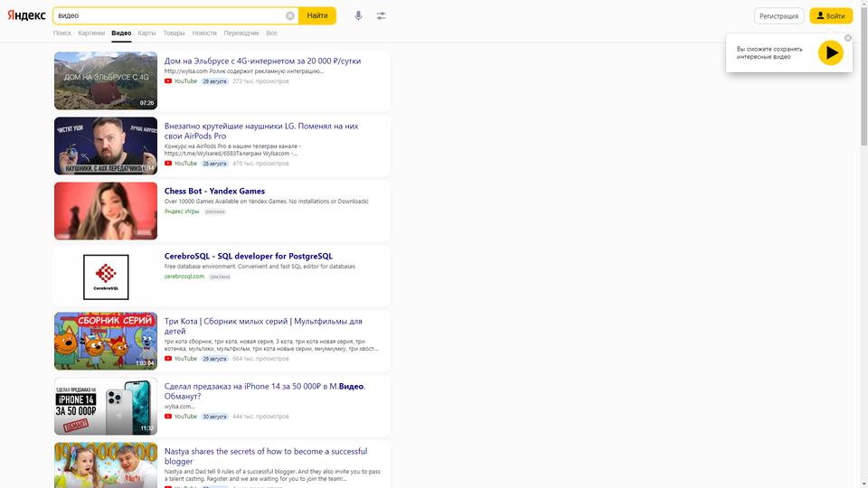Click 'Вы сможете сохранять интересные видео' text
This screenshot has height=488, width=868.
[x=769, y=53]
